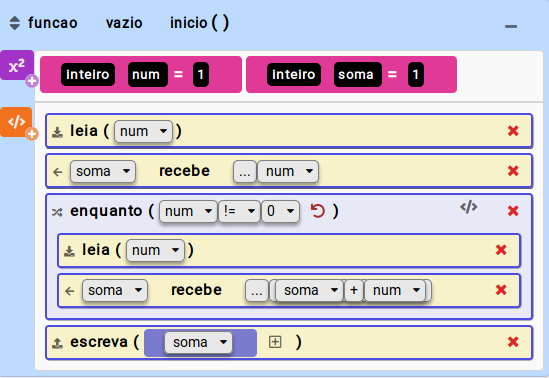
Task: Edit the soma variable initial value 1
Action: [416, 75]
